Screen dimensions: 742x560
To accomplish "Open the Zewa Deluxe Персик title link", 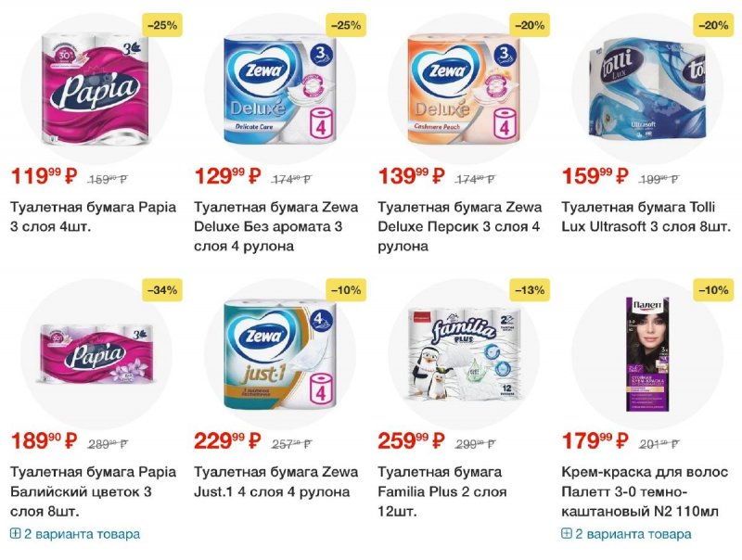I will [460, 226].
